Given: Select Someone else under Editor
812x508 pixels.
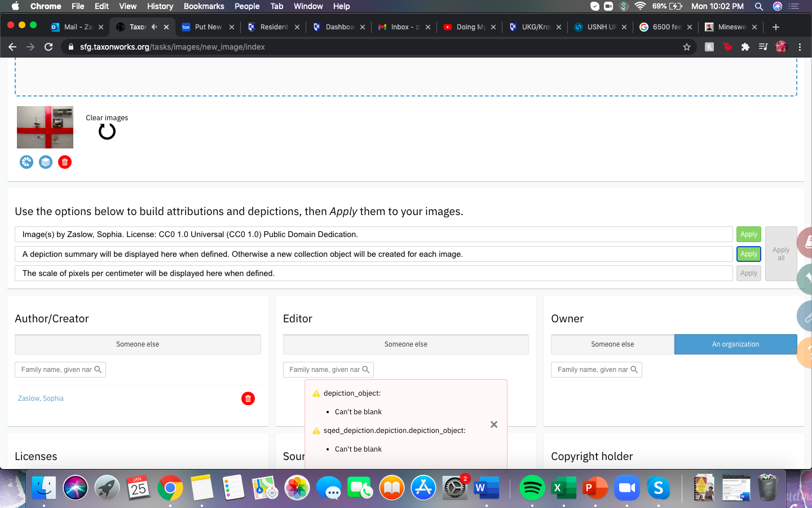Looking at the screenshot, I should 406,344.
